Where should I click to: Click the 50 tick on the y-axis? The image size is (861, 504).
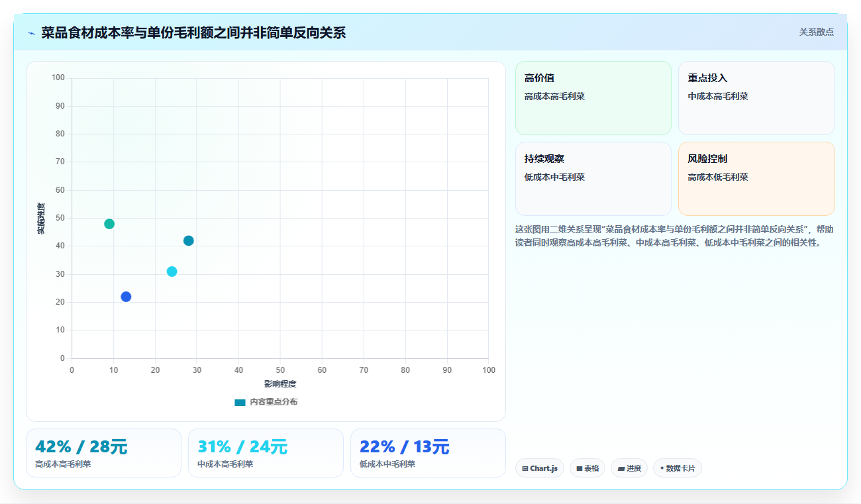coord(60,218)
